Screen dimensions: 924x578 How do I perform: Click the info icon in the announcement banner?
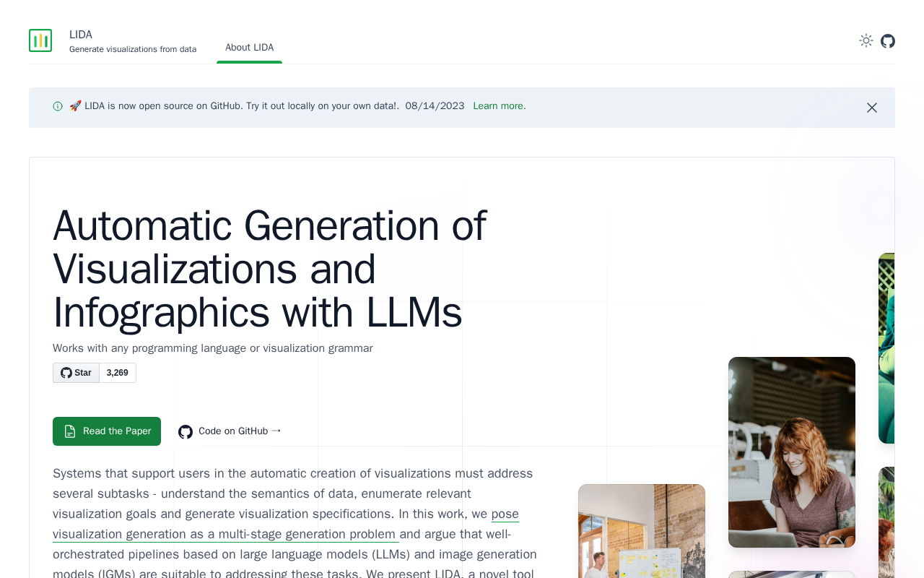pyautogui.click(x=58, y=106)
